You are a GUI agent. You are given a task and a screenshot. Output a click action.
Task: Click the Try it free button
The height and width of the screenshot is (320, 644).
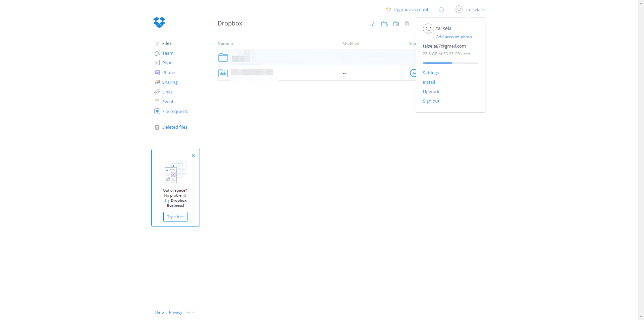(175, 217)
